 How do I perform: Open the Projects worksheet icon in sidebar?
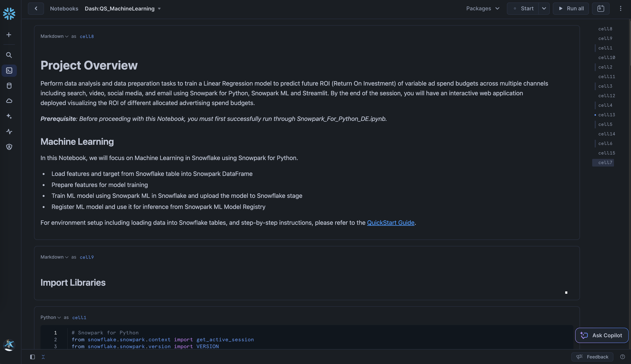point(9,70)
